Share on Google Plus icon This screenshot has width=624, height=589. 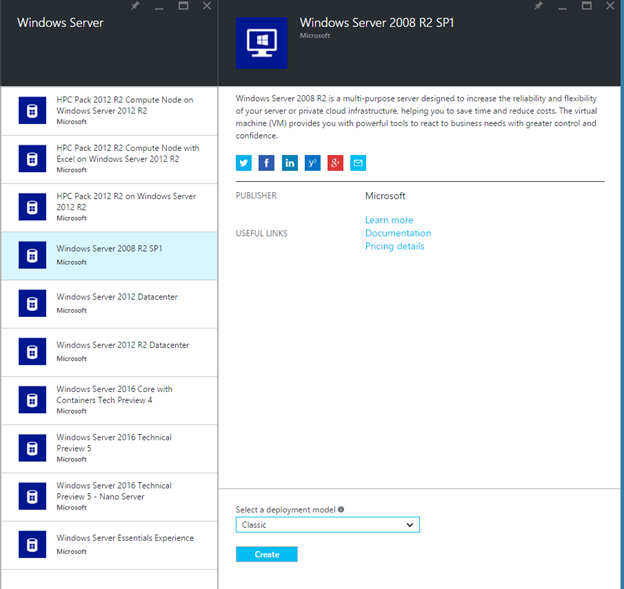335,163
